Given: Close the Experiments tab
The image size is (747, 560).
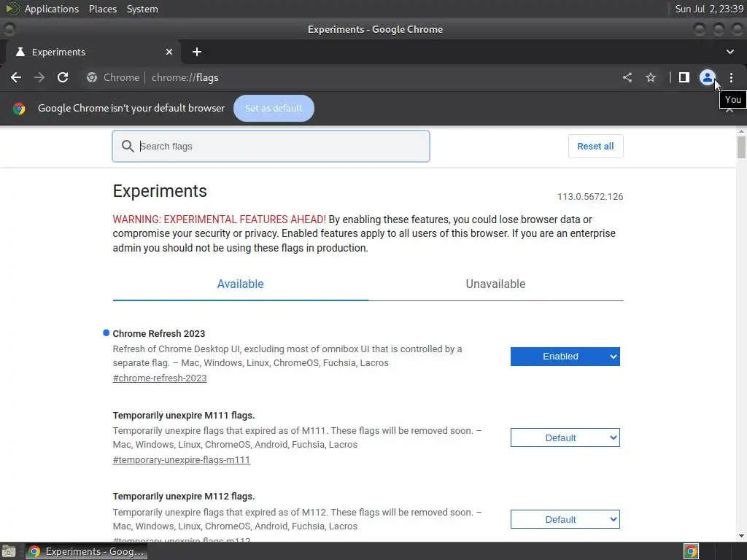Looking at the screenshot, I should [x=169, y=52].
